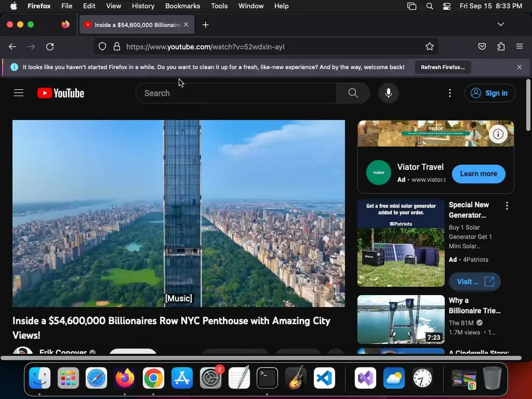Open options for Special New Generator ad
Screen dimensions: 532x399
point(507,206)
